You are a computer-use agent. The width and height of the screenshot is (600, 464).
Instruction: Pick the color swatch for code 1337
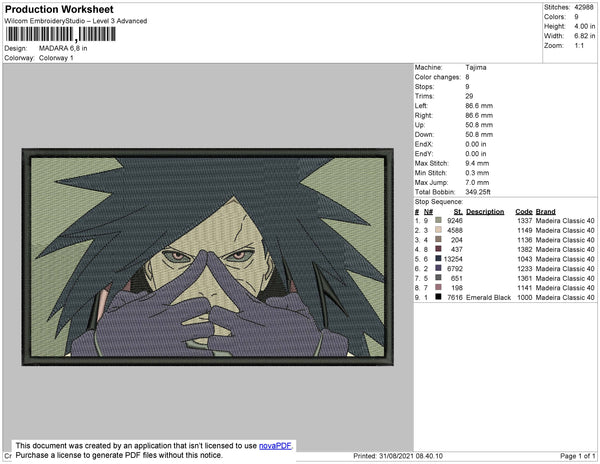[x=439, y=220]
